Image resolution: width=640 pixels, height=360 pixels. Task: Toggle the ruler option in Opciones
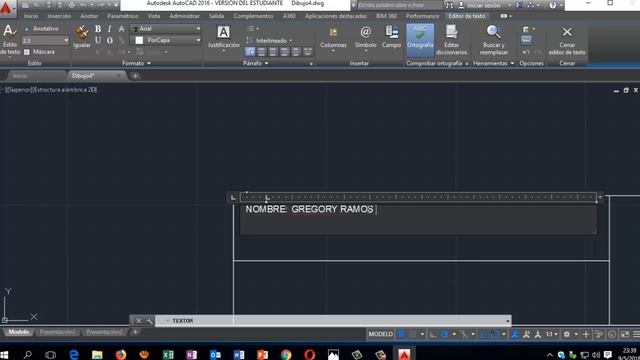point(526,40)
